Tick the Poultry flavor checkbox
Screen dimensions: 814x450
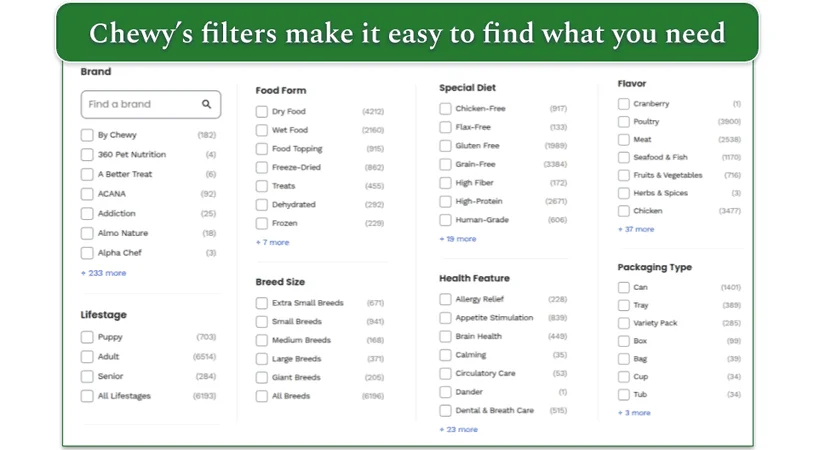pyautogui.click(x=623, y=122)
